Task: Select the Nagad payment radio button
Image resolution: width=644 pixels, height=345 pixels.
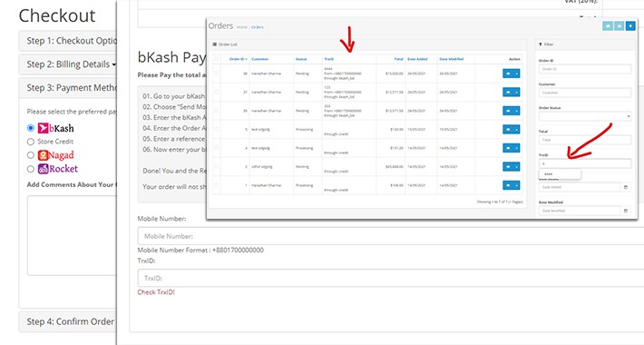Action: 31,155
